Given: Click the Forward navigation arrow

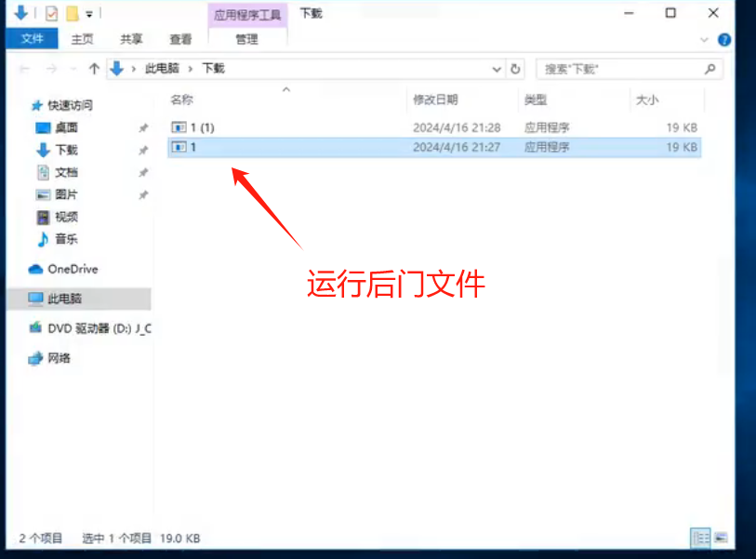Looking at the screenshot, I should pos(51,70).
